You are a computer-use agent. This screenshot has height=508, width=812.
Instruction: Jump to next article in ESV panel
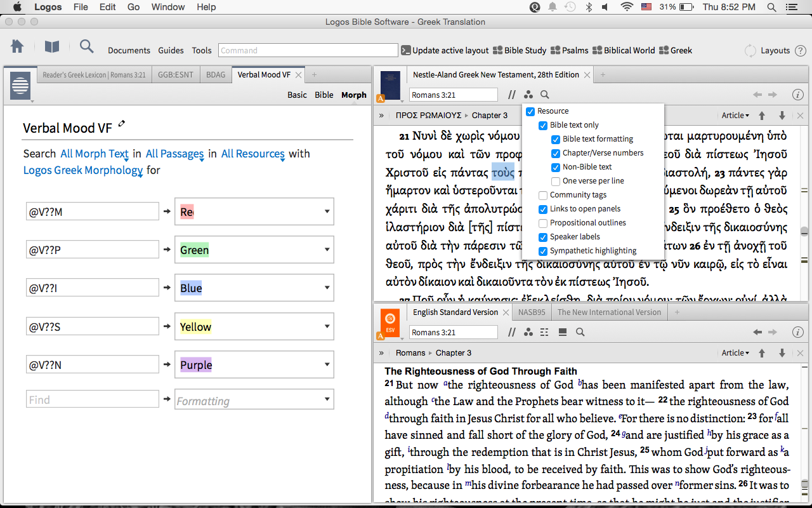tap(782, 353)
